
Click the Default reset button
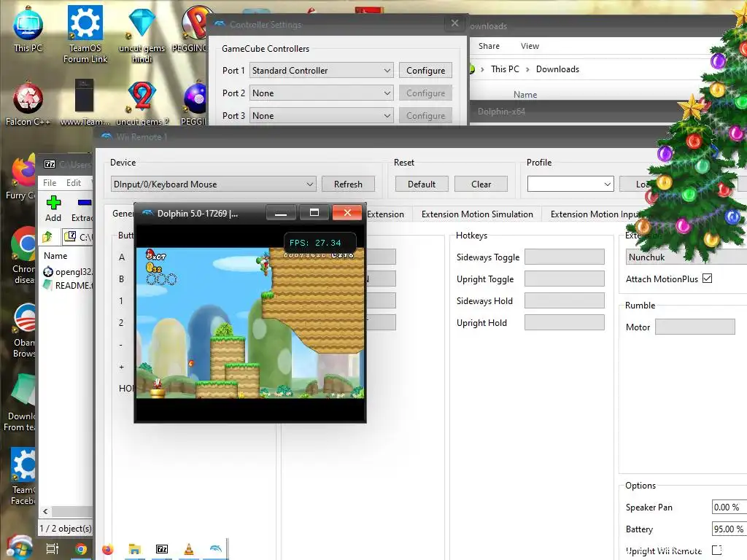click(x=422, y=184)
